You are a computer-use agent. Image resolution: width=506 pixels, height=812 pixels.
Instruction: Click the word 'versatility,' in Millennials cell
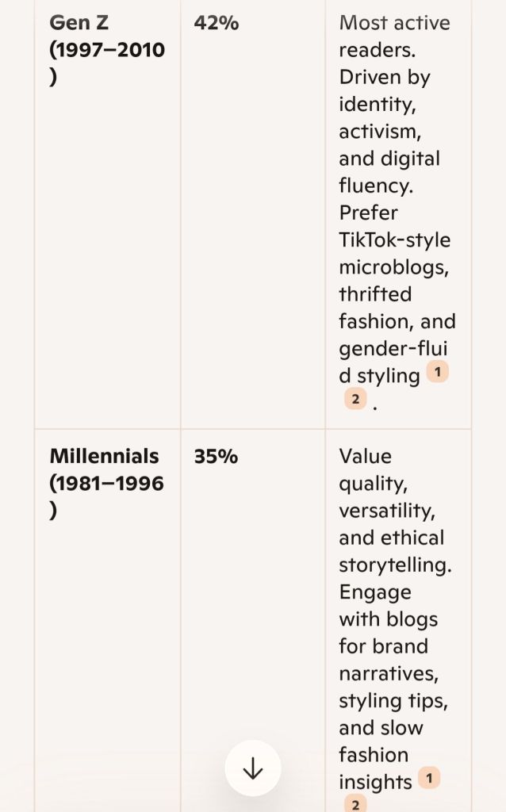tap(387, 510)
